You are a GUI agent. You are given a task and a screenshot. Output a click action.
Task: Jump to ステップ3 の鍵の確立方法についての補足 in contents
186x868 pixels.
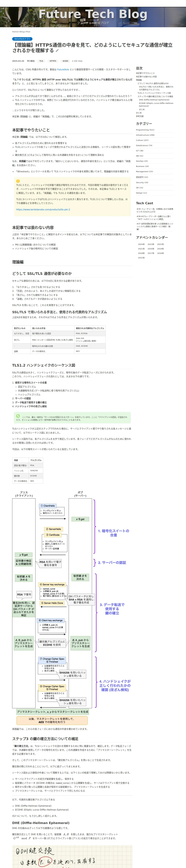coord(155,96)
